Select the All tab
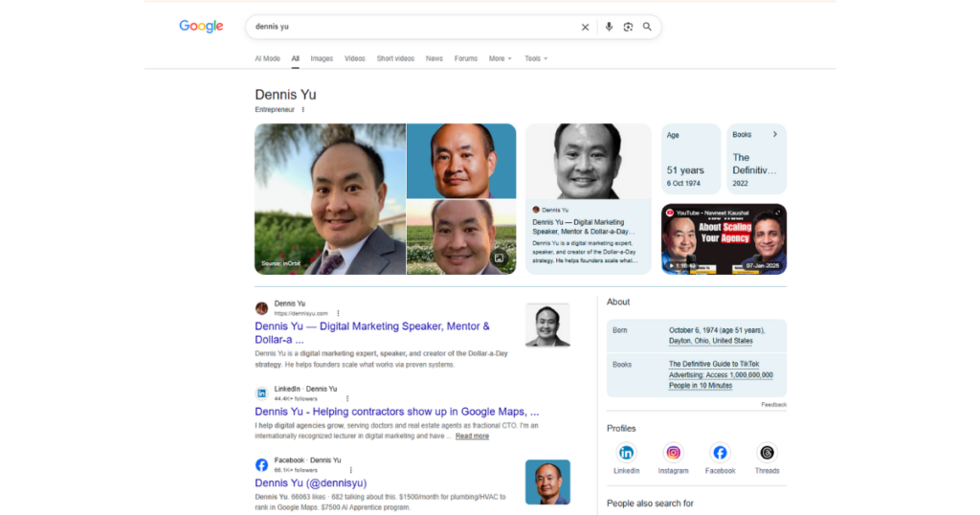 pyautogui.click(x=295, y=58)
